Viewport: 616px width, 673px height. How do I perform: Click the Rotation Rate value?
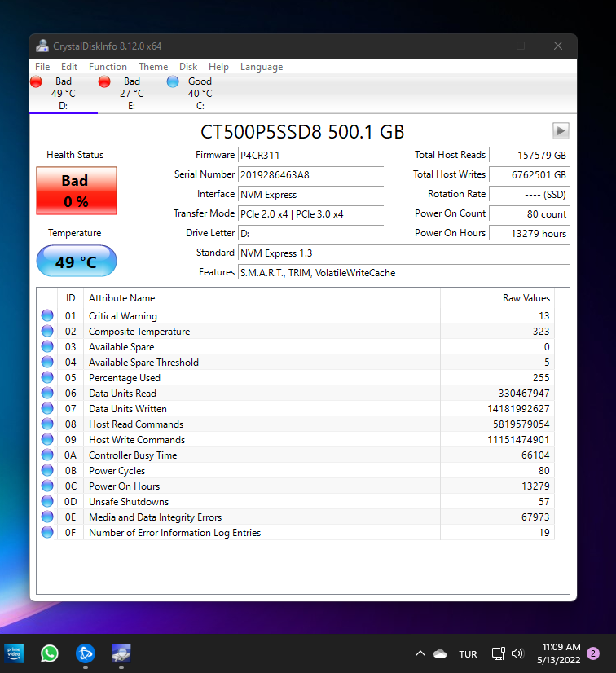[530, 195]
